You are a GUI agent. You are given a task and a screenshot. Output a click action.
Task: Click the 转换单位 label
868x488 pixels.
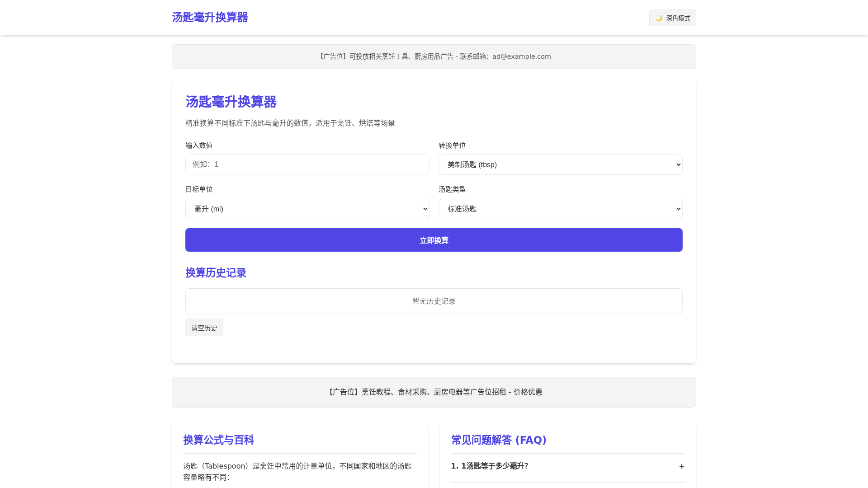tap(452, 145)
